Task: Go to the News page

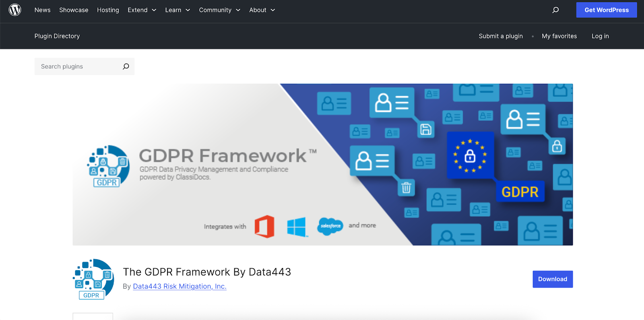Action: (42, 10)
